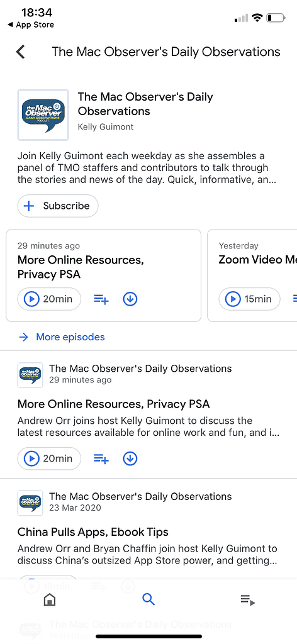Screen dimensions: 297x644
Task: Add featured Privacy PSA card episode to queue
Action: (101, 299)
